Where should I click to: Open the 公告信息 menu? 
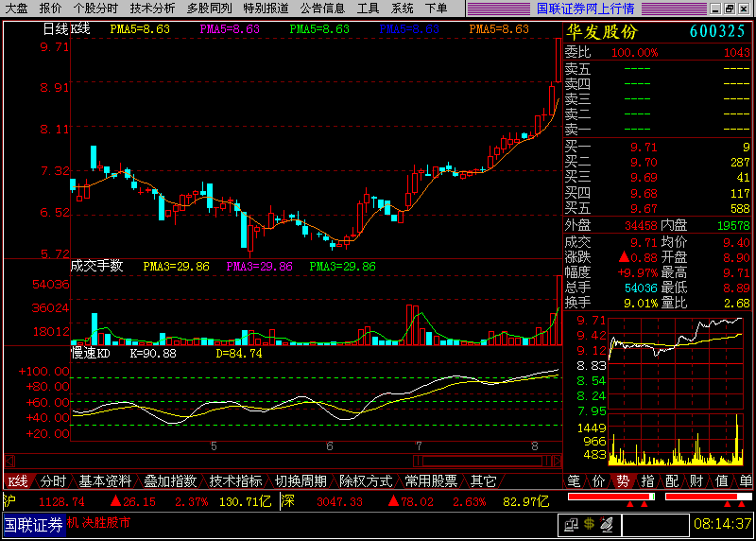[322, 8]
